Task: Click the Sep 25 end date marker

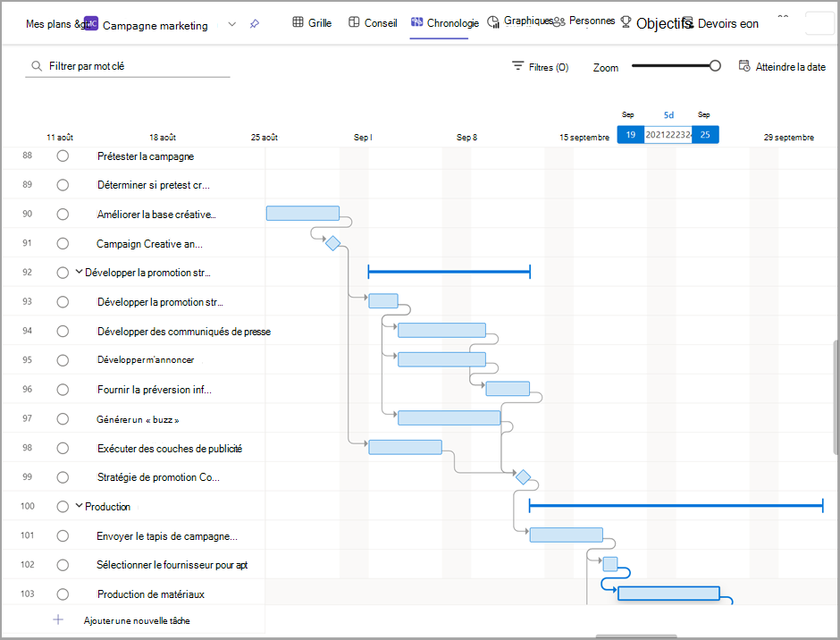Action: pyautogui.click(x=705, y=135)
